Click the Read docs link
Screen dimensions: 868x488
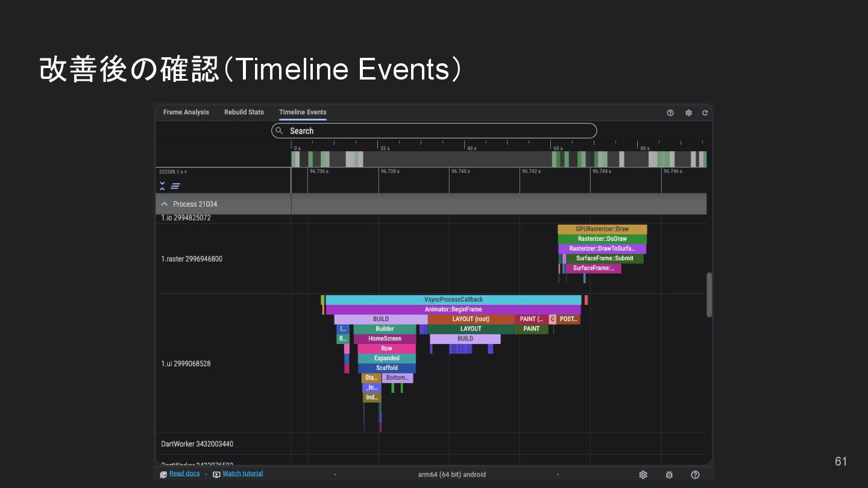(184, 474)
